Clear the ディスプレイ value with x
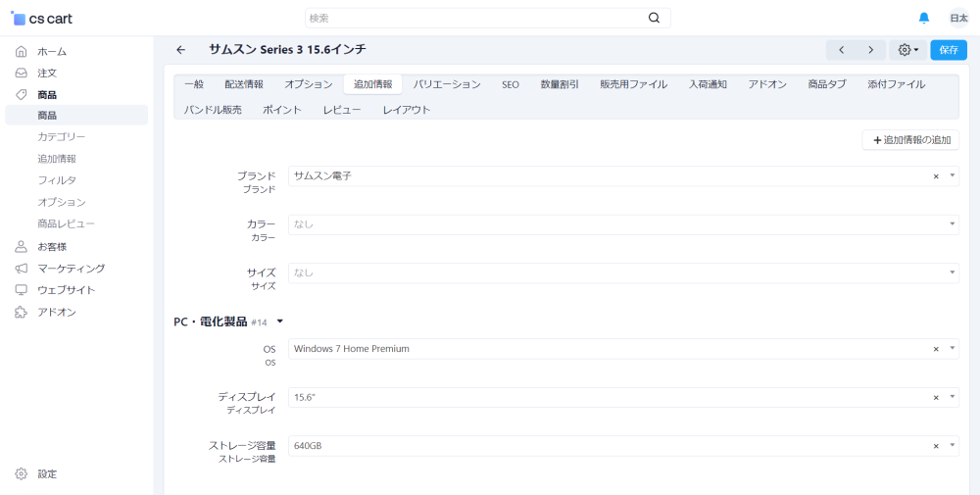This screenshot has height=495, width=980. 936,398
